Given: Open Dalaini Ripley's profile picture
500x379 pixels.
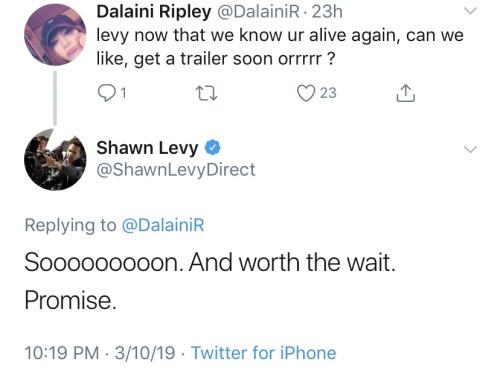Looking at the screenshot, I should click(x=55, y=35).
